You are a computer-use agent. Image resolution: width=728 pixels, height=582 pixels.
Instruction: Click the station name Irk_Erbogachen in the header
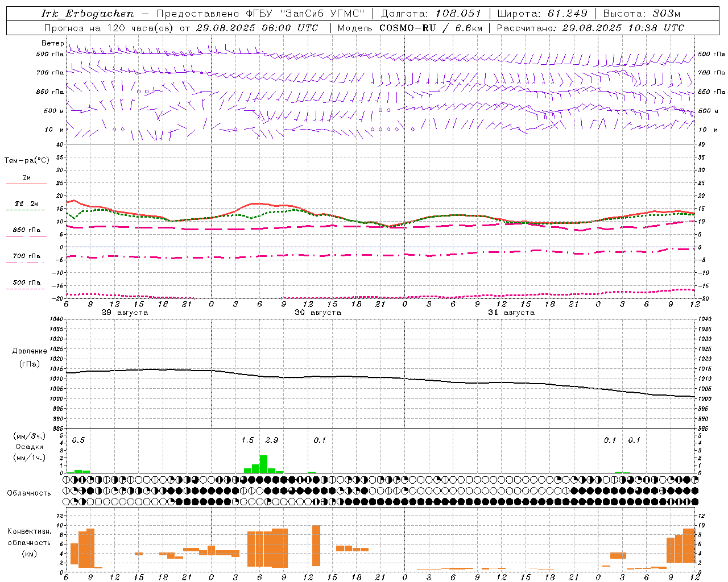(x=88, y=14)
